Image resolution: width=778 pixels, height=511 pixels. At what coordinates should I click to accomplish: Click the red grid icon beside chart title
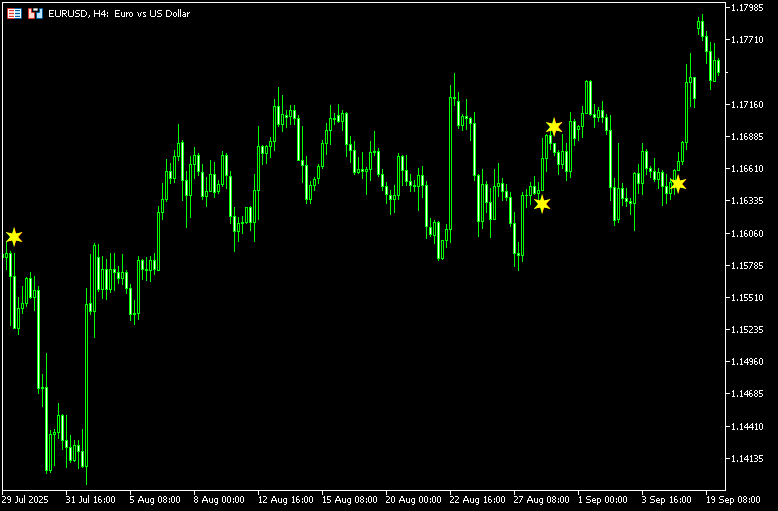(14, 14)
